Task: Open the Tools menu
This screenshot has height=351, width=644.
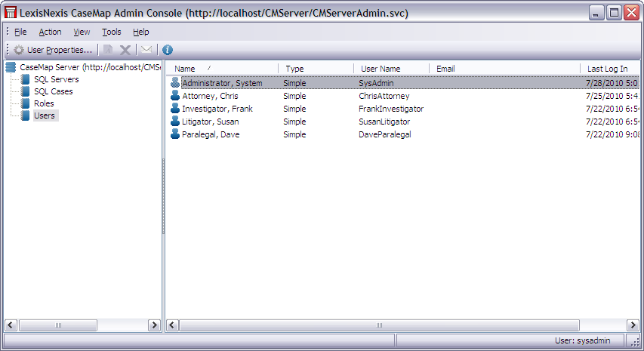Action: point(111,32)
